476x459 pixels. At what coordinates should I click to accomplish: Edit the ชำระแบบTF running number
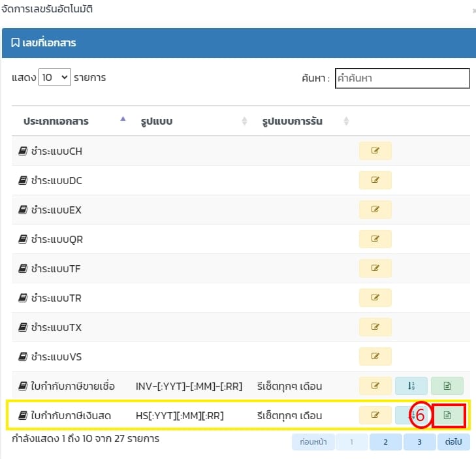coord(375,268)
